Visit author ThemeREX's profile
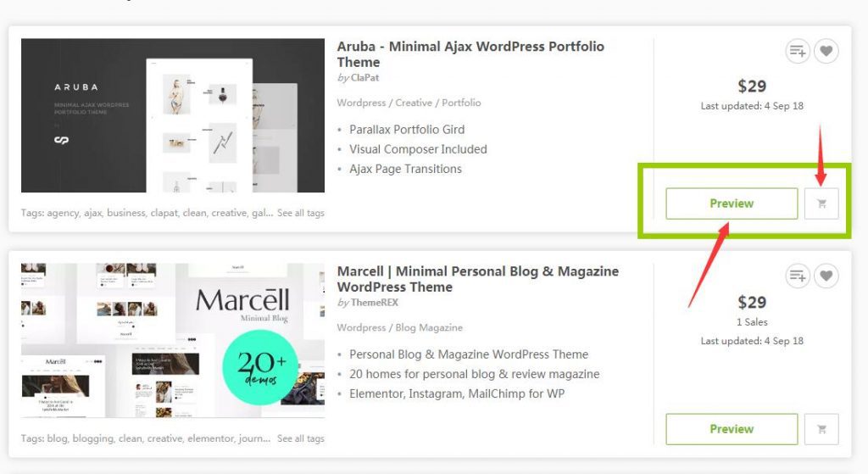 374,303
